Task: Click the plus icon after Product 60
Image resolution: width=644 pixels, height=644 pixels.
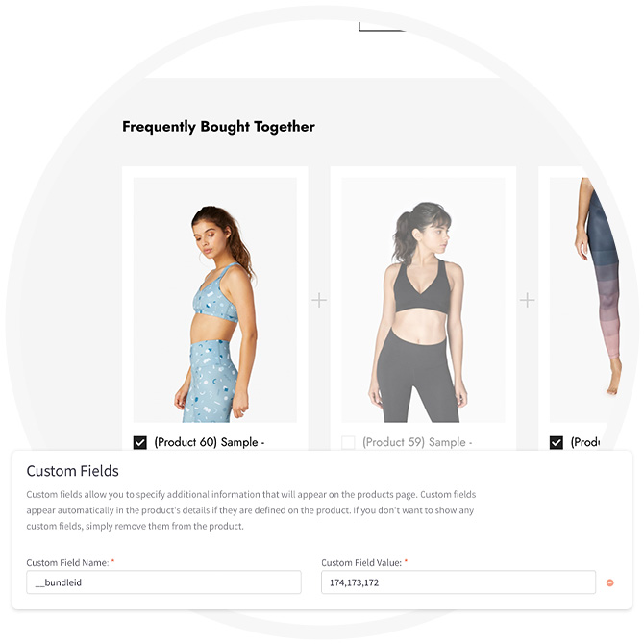Action: click(319, 300)
